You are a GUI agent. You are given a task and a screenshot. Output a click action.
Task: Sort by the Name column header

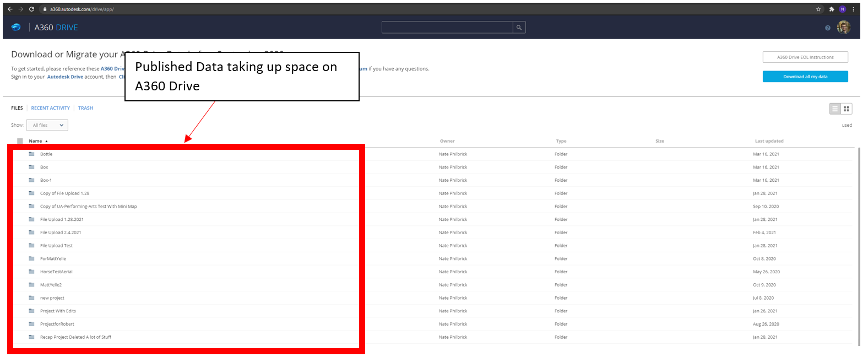35,141
